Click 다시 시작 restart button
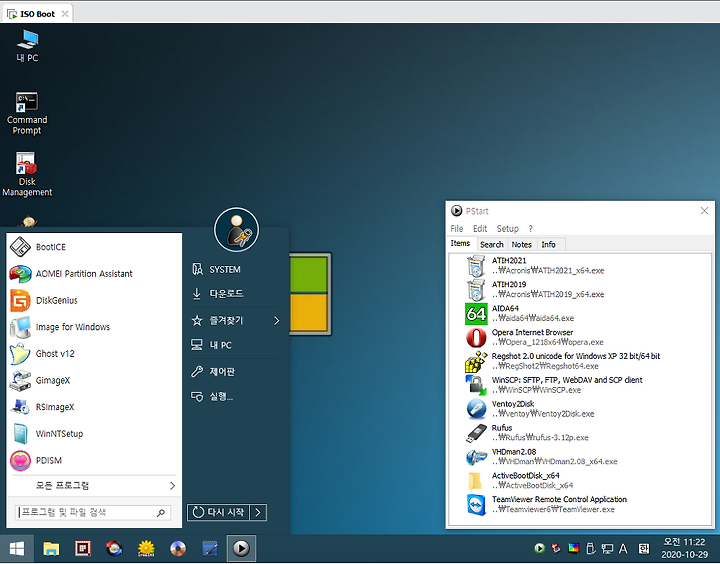Screen dimensions: 720x564 [219, 513]
